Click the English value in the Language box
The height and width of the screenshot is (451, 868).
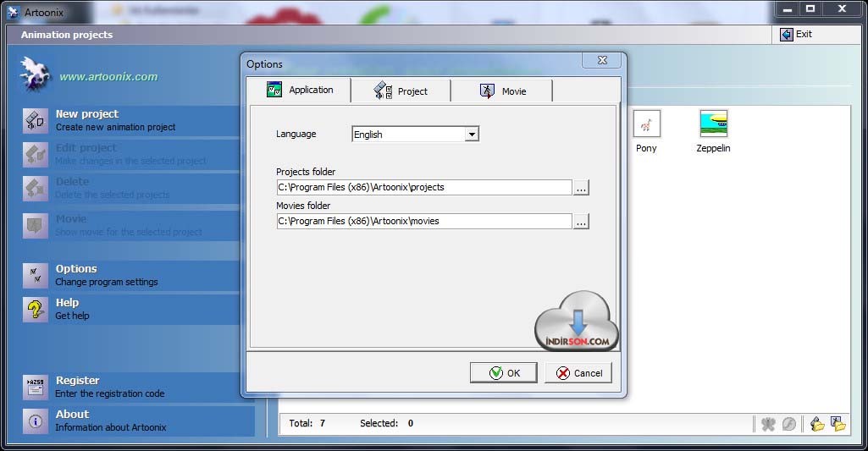pos(368,135)
